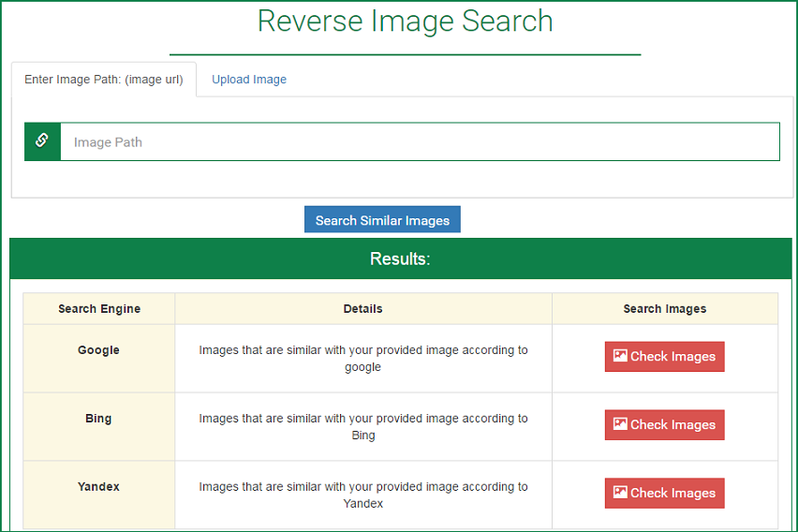
Task: Click the Reverse Image Search heading
Action: (405, 21)
